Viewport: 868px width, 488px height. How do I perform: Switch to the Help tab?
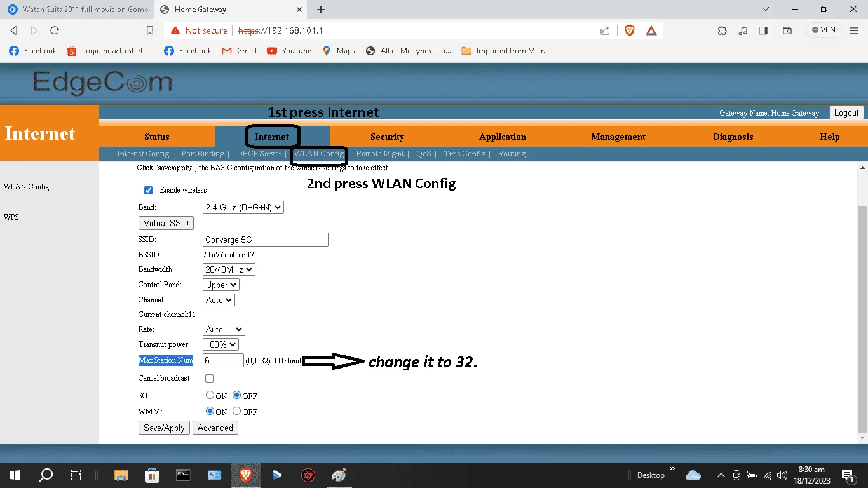(829, 137)
